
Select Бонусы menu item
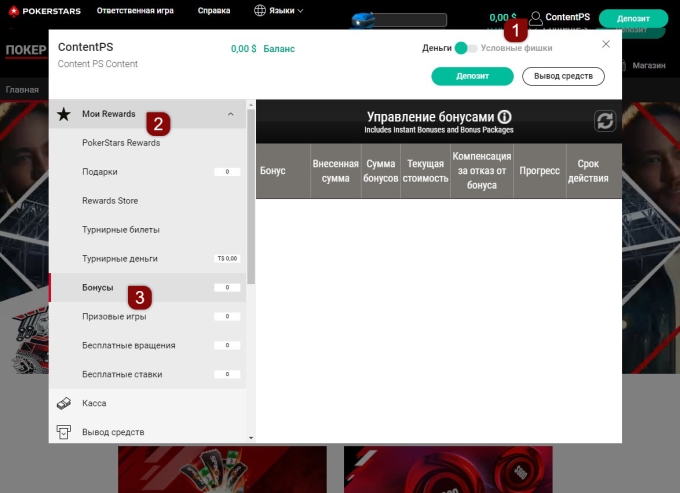147,287
